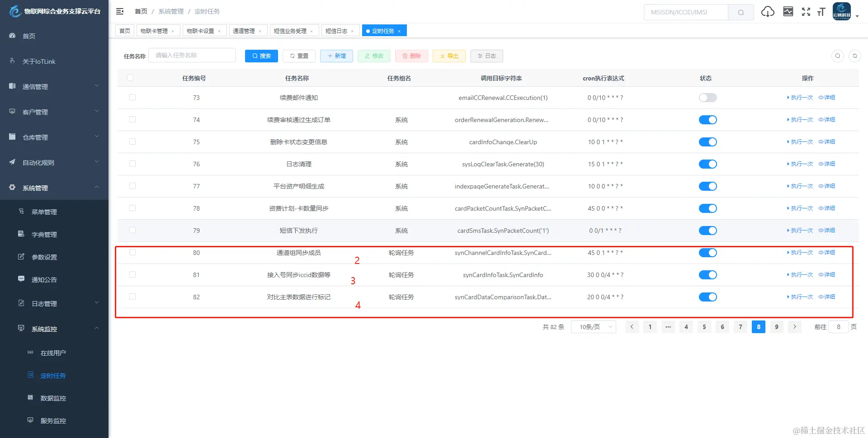Click the 菜单管理 sidebar icon
The width and height of the screenshot is (868, 438).
(21, 211)
